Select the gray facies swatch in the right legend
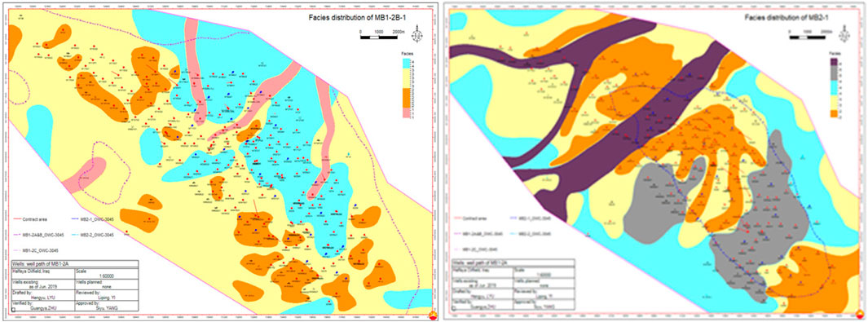The width and height of the screenshot is (868, 322). (835, 73)
